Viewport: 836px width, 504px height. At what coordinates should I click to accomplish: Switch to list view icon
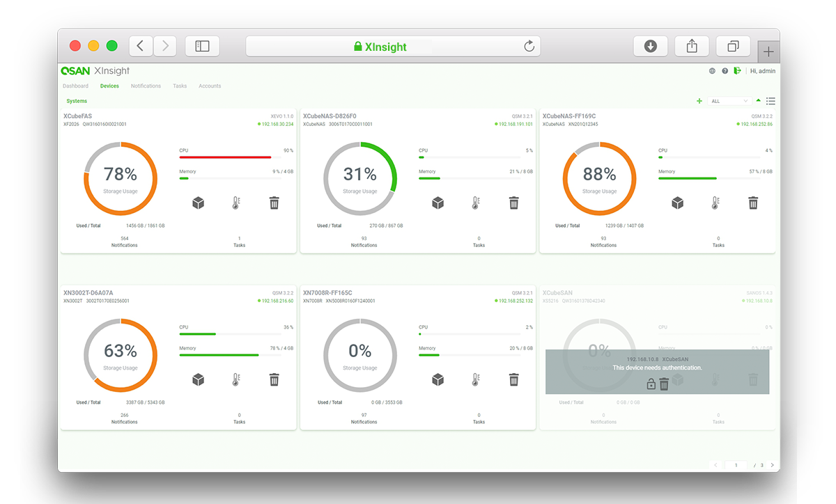point(771,101)
